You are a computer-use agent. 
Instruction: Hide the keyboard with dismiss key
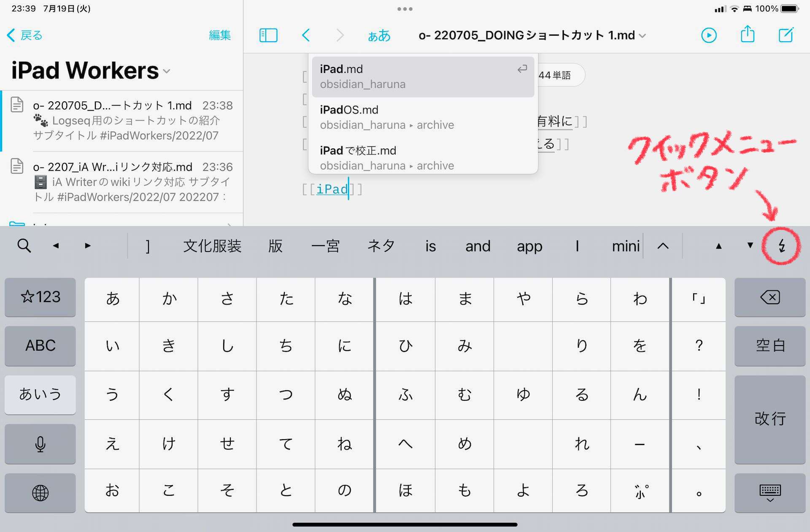coord(770,493)
